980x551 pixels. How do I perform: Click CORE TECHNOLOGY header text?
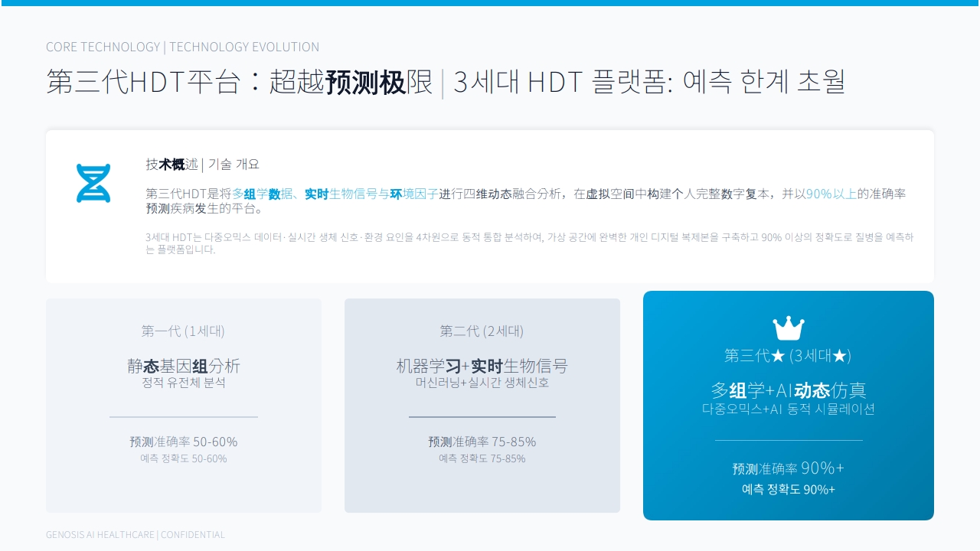pyautogui.click(x=103, y=47)
